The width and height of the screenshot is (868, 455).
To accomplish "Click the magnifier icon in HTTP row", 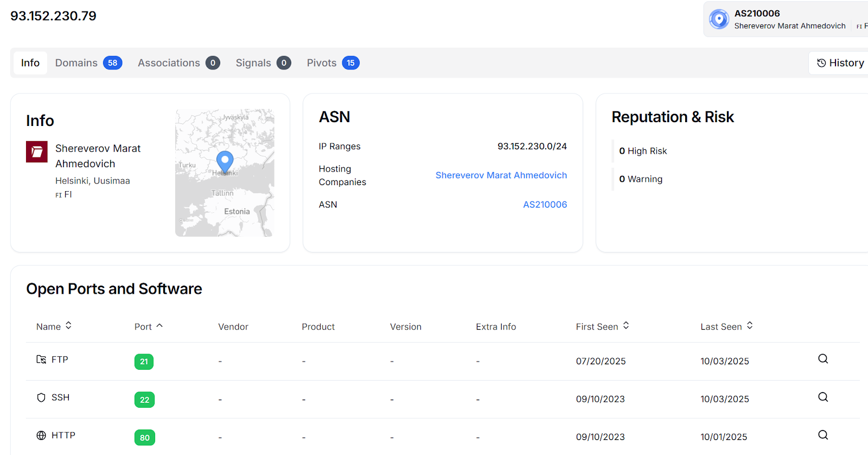I will pos(823,435).
